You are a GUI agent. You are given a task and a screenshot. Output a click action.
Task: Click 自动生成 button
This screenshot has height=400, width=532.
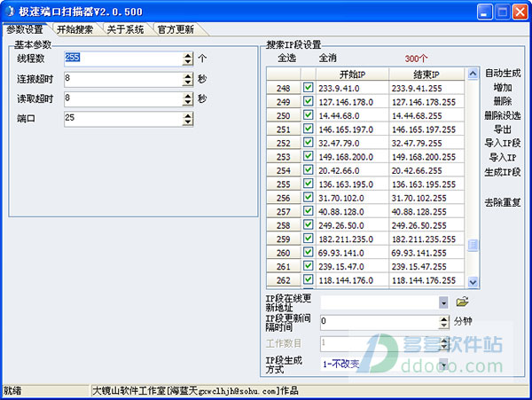click(503, 73)
